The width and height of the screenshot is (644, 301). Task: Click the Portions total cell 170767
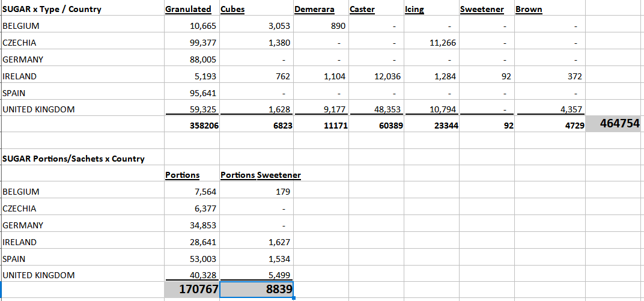tap(192, 290)
